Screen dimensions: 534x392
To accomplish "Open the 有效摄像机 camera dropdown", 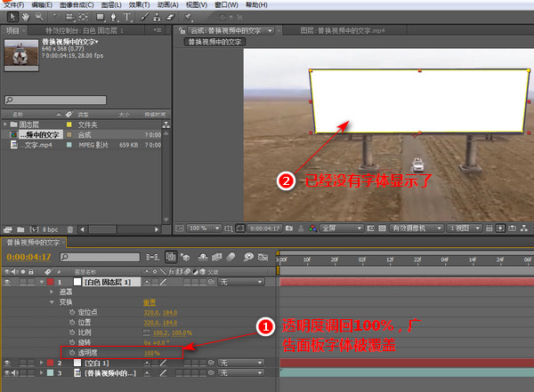I will (417, 228).
